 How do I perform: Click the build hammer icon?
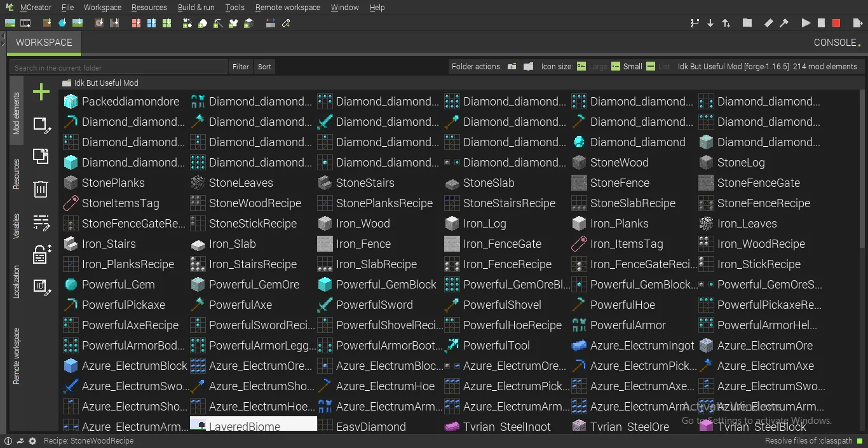783,23
